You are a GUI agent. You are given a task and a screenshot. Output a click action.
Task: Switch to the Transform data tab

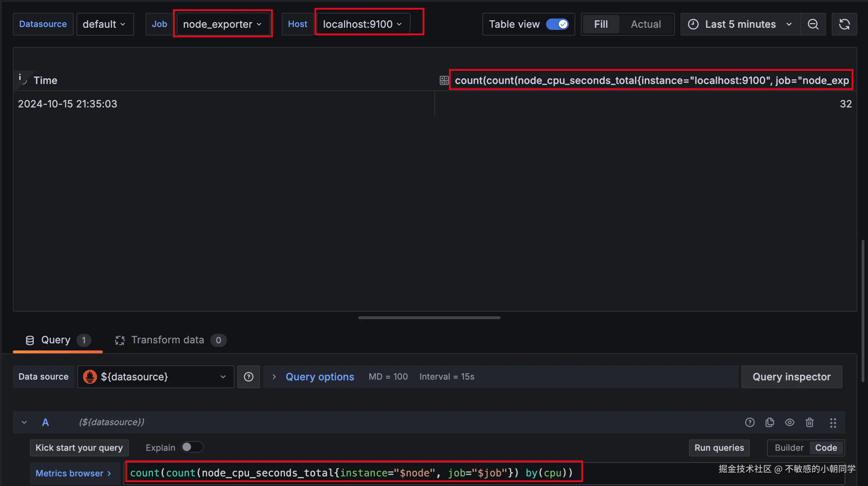point(168,340)
